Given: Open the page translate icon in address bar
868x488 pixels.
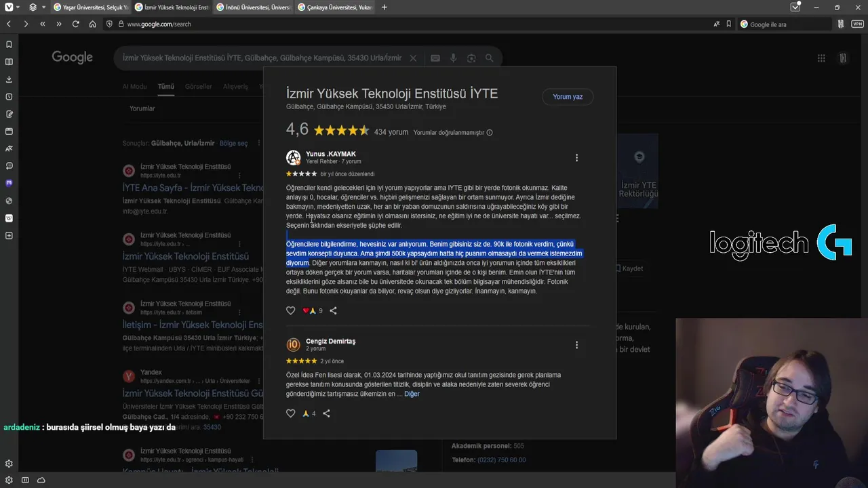Looking at the screenshot, I should [x=717, y=24].
